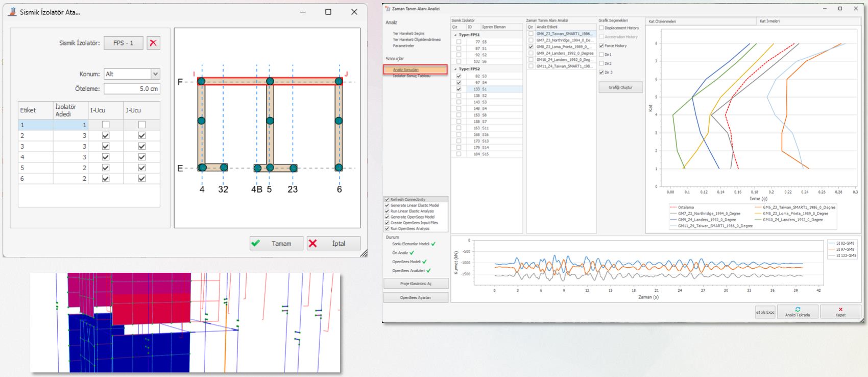The height and width of the screenshot is (377, 868).
Task: Uncheck the Dir 3 checkbox
Action: [x=601, y=73]
